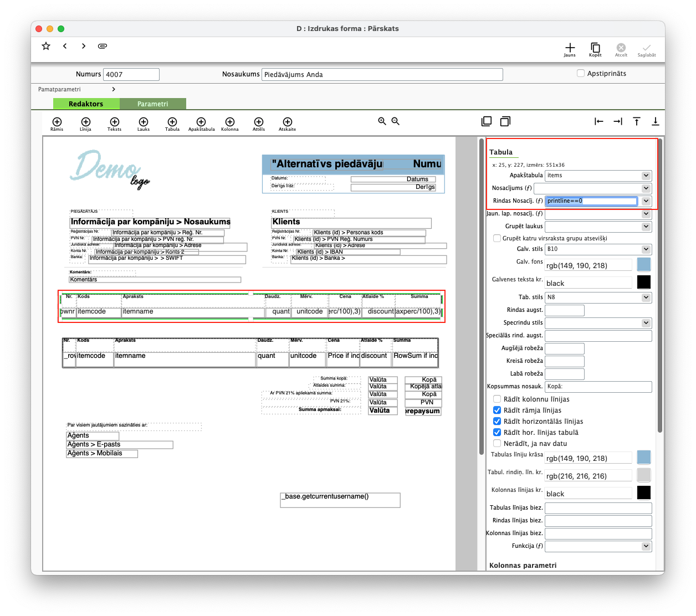Uncheck Rādīt rāmja līnijas

(497, 410)
